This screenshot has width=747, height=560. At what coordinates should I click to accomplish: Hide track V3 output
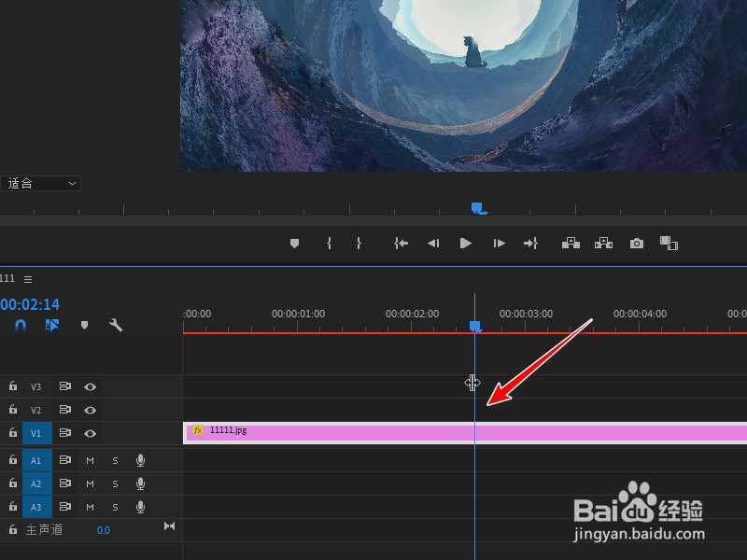[x=90, y=386]
